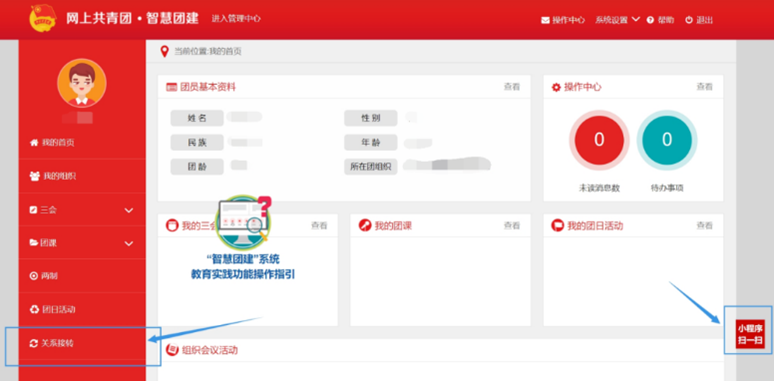Open the 系统设置 dropdown arrow
This screenshot has height=381, width=774.
(x=636, y=19)
